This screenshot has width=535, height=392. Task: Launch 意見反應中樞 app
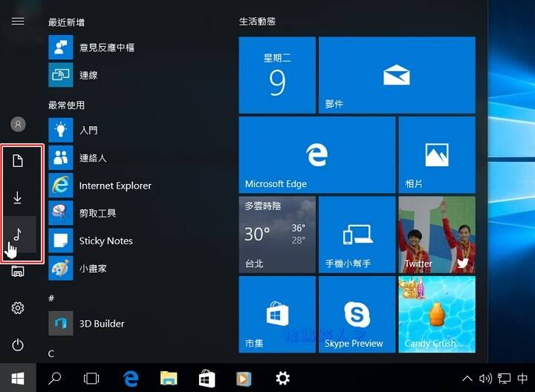coord(91,47)
